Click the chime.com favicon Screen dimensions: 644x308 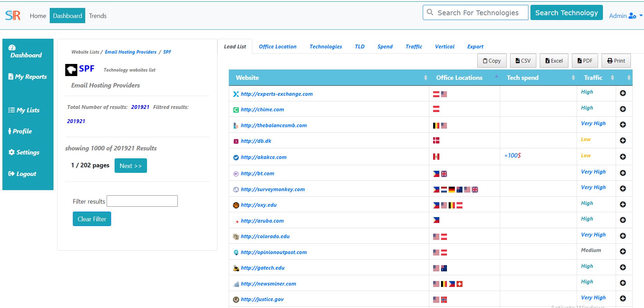point(236,110)
